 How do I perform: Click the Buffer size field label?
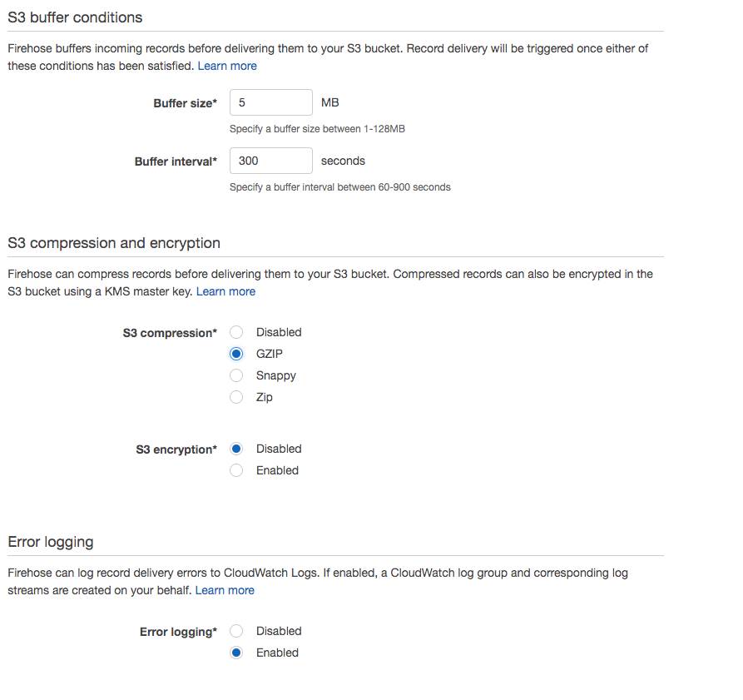coord(185,102)
